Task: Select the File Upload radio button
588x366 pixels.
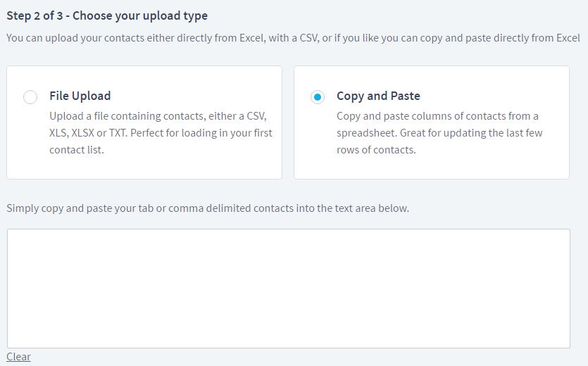Action: pyautogui.click(x=30, y=96)
